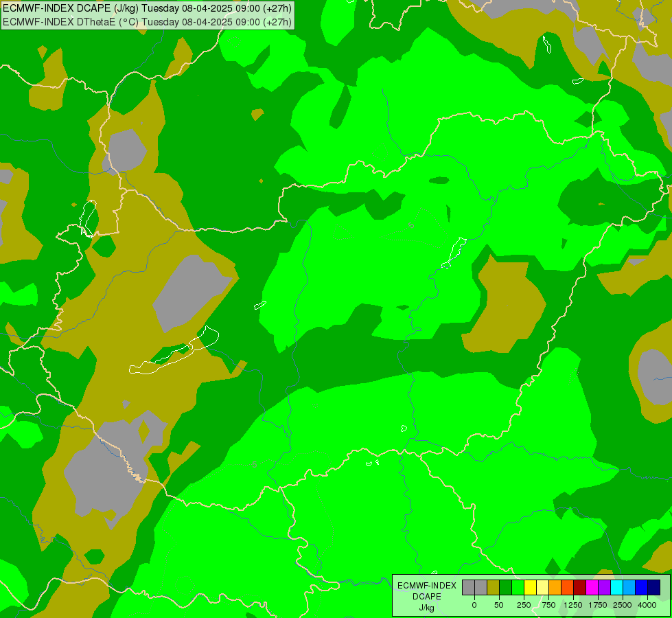Select the orange-red legend swatch before 1250
The image size is (672, 618).
pyautogui.click(x=567, y=588)
